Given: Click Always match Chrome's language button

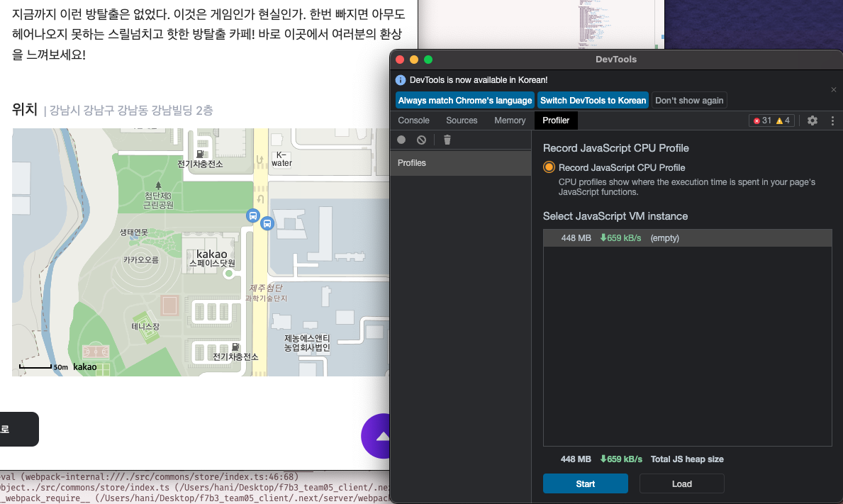Looking at the screenshot, I should (465, 101).
